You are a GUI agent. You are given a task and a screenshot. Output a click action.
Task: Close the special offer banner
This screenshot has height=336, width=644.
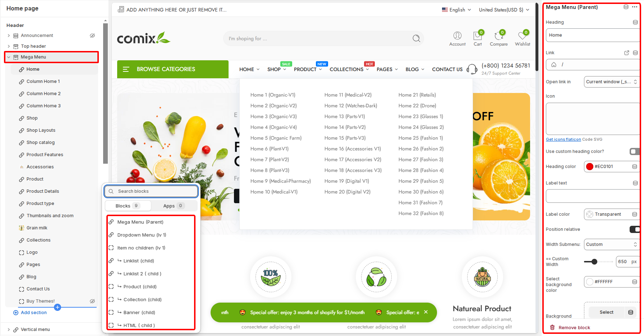pyautogui.click(x=426, y=312)
